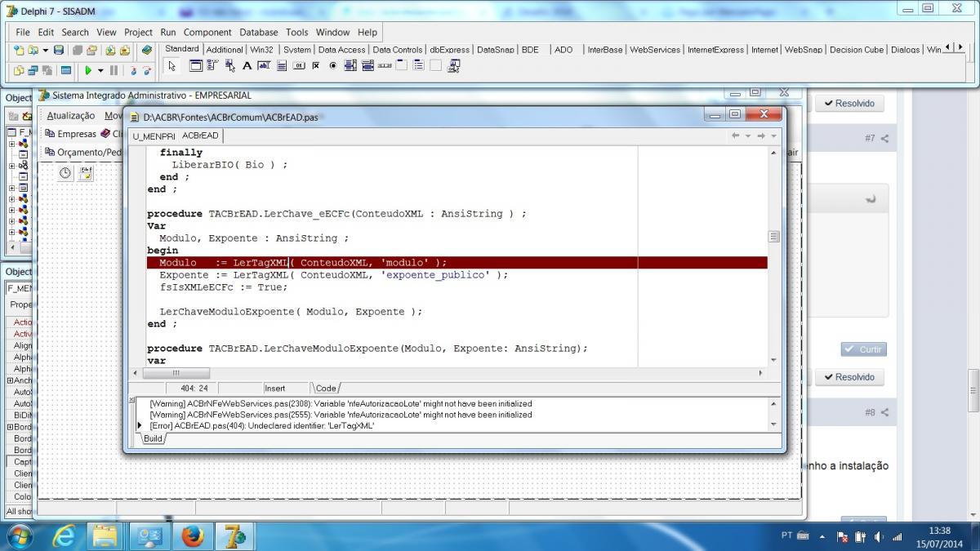Image resolution: width=980 pixels, height=551 pixels.
Task: Switch to the U_MENPRI editor tab
Action: coord(154,136)
